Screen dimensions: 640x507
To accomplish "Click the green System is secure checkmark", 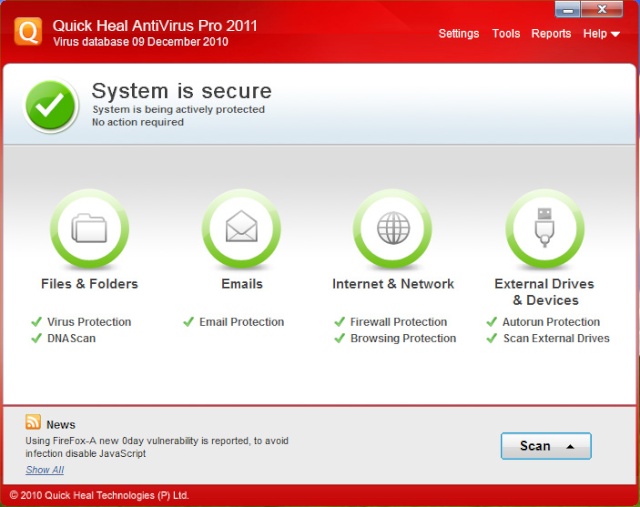I will (51, 105).
